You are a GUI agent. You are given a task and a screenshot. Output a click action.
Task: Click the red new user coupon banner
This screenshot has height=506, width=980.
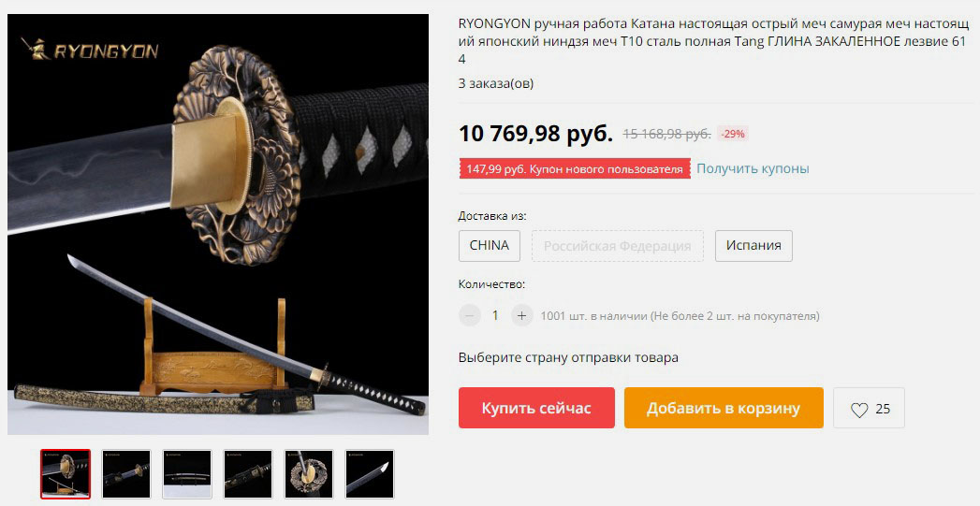575,168
